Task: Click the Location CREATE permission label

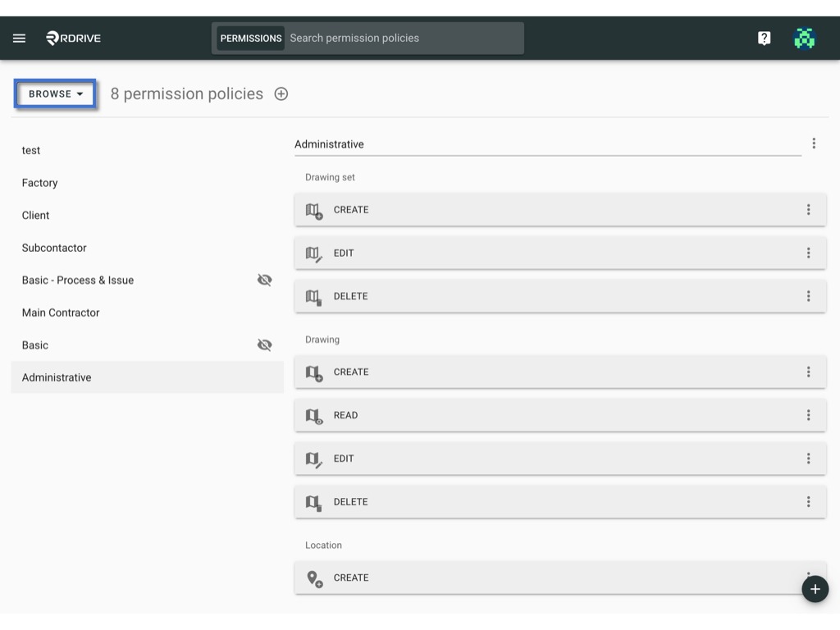Action: point(351,577)
